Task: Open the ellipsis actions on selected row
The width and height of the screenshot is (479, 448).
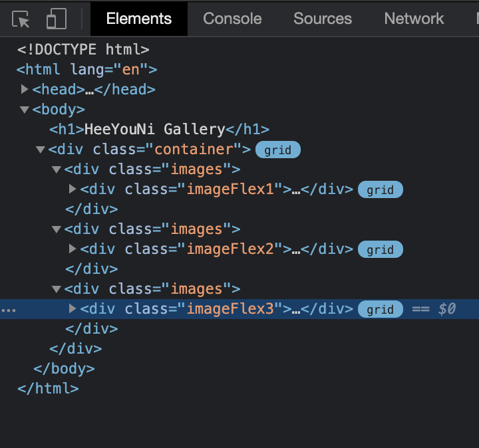Action: coord(9,310)
